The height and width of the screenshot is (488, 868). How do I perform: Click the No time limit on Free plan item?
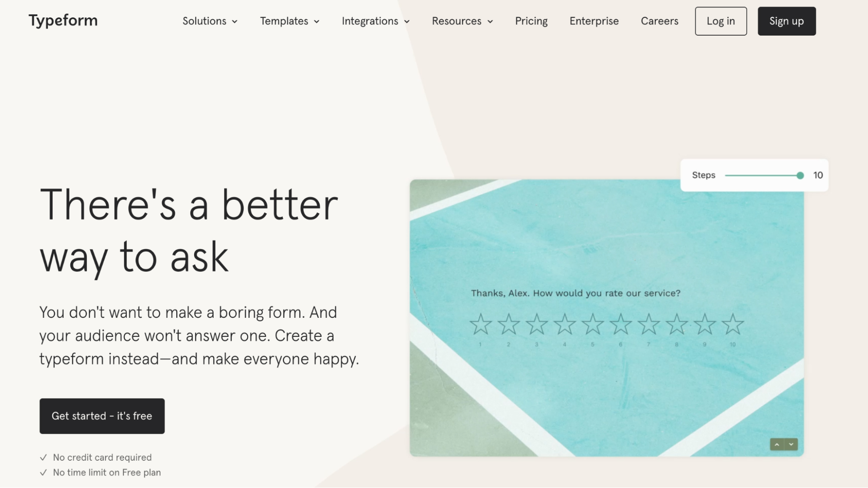106,472
